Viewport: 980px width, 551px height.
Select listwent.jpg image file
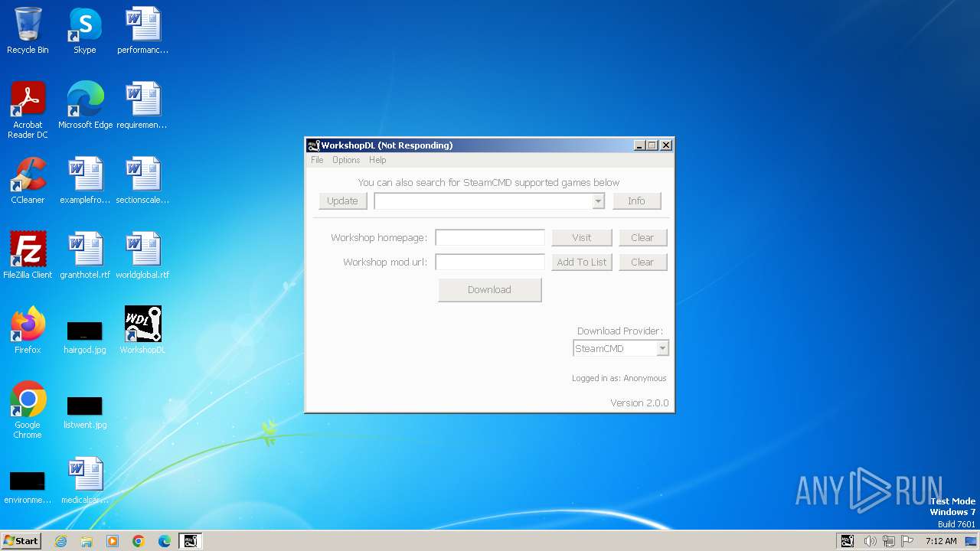click(x=85, y=412)
